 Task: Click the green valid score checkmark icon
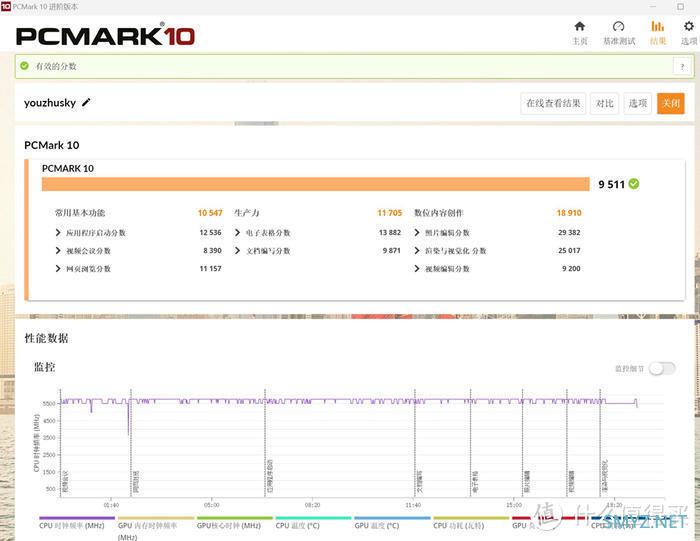[x=25, y=66]
